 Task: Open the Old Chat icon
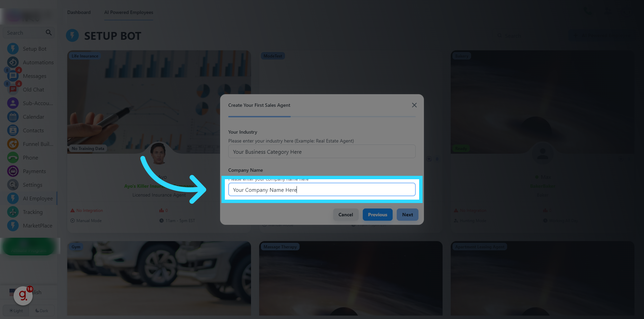coord(13,89)
